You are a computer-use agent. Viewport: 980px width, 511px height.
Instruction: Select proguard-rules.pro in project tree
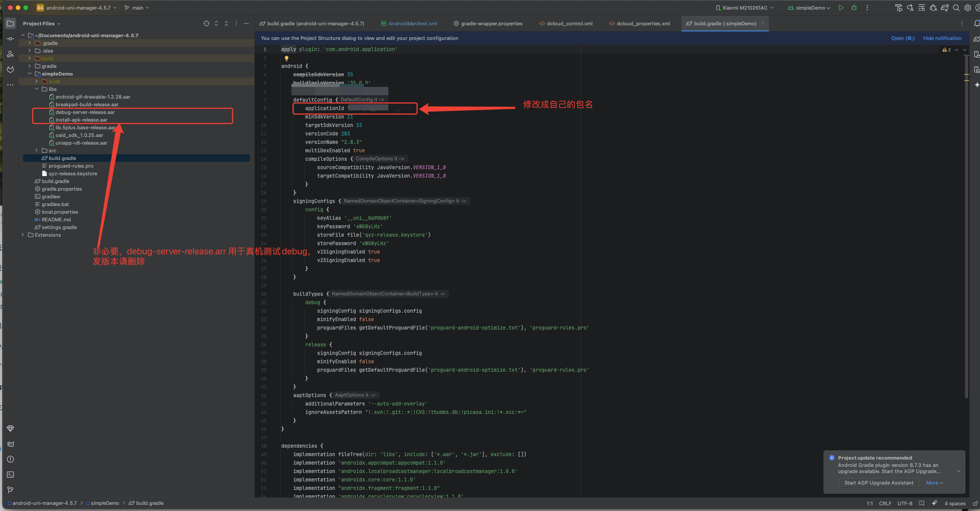pos(71,166)
